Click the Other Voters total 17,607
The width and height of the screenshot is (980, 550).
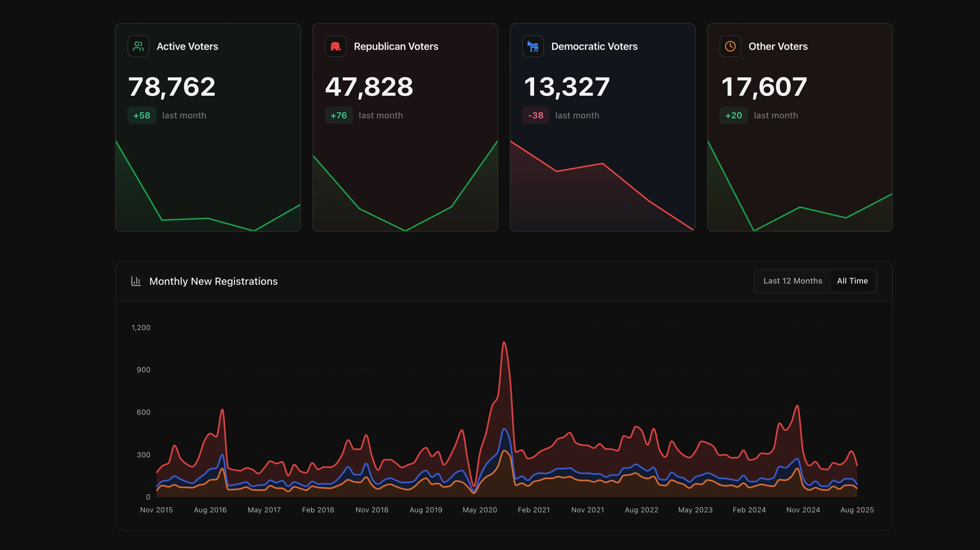pos(764,87)
